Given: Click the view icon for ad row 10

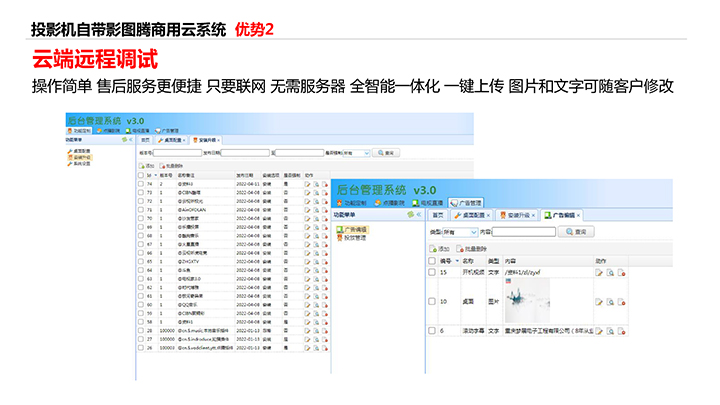Looking at the screenshot, I should 610,301.
